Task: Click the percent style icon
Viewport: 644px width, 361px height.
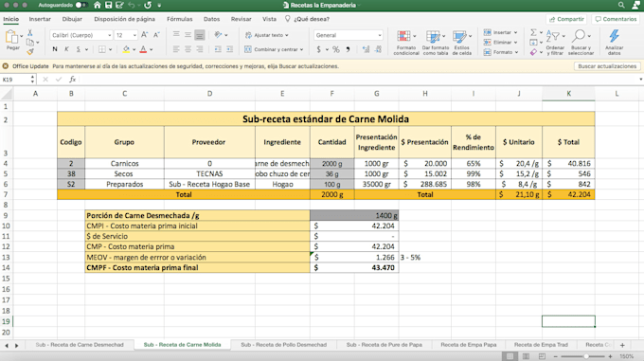Action: 336,49
